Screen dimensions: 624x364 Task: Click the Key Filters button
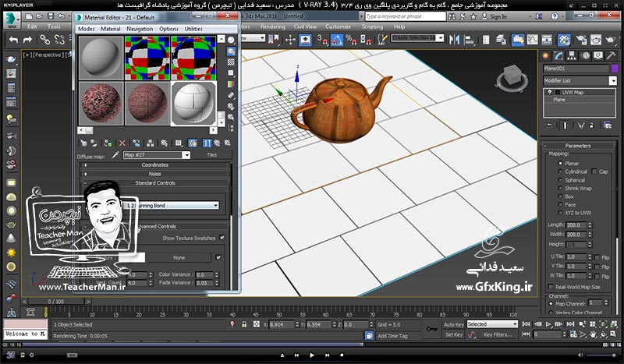tap(498, 334)
